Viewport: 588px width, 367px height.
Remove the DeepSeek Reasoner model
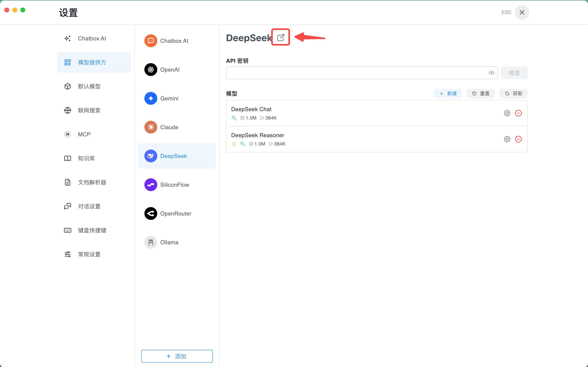pyautogui.click(x=518, y=139)
